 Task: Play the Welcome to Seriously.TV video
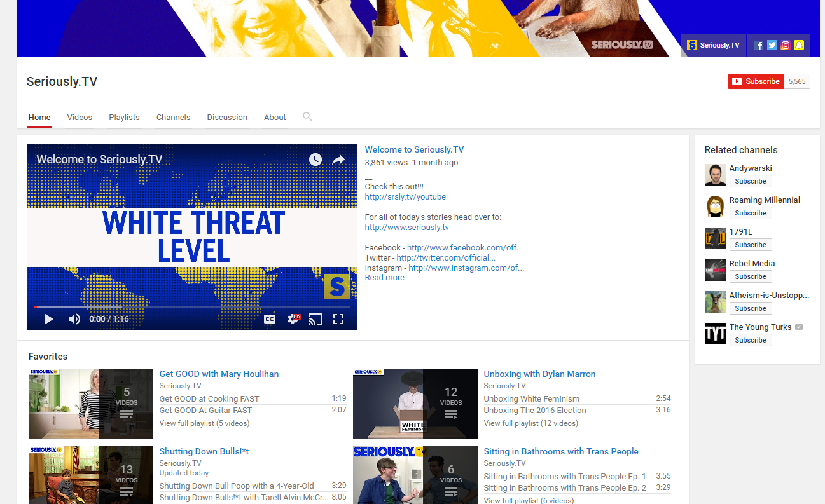point(49,319)
